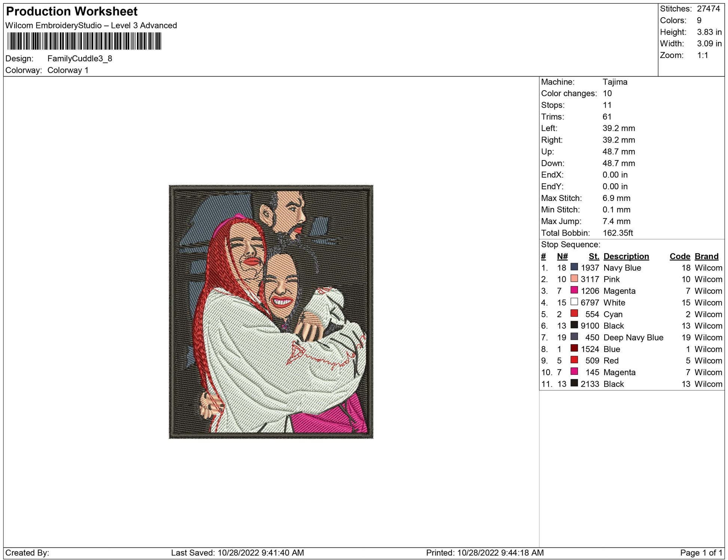
Task: Click the Black swatch in row 11
Action: coord(574,383)
